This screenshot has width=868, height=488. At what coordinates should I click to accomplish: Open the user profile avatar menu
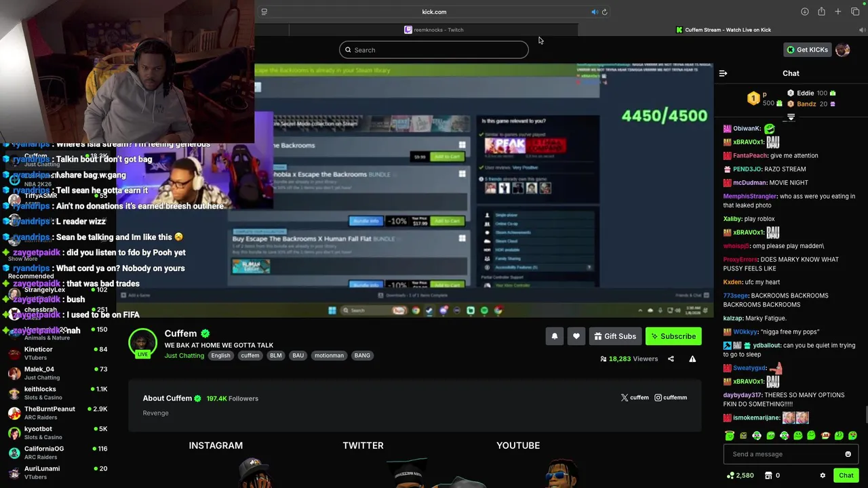click(x=842, y=49)
